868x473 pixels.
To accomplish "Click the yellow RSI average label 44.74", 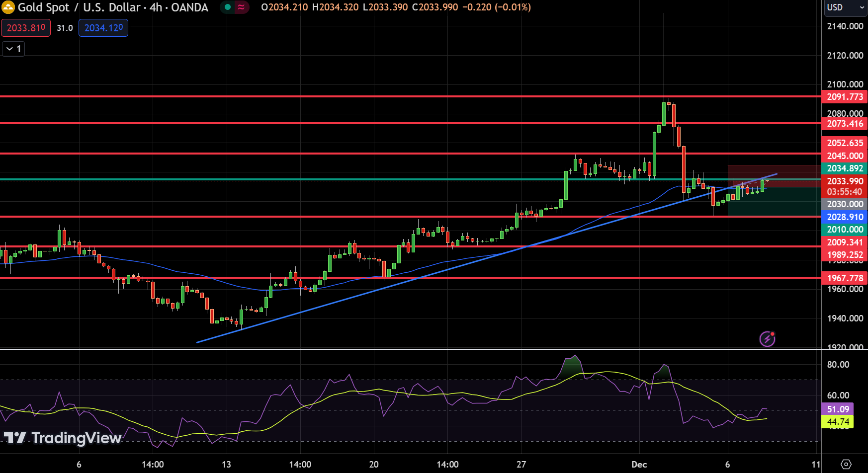I will tap(838, 422).
